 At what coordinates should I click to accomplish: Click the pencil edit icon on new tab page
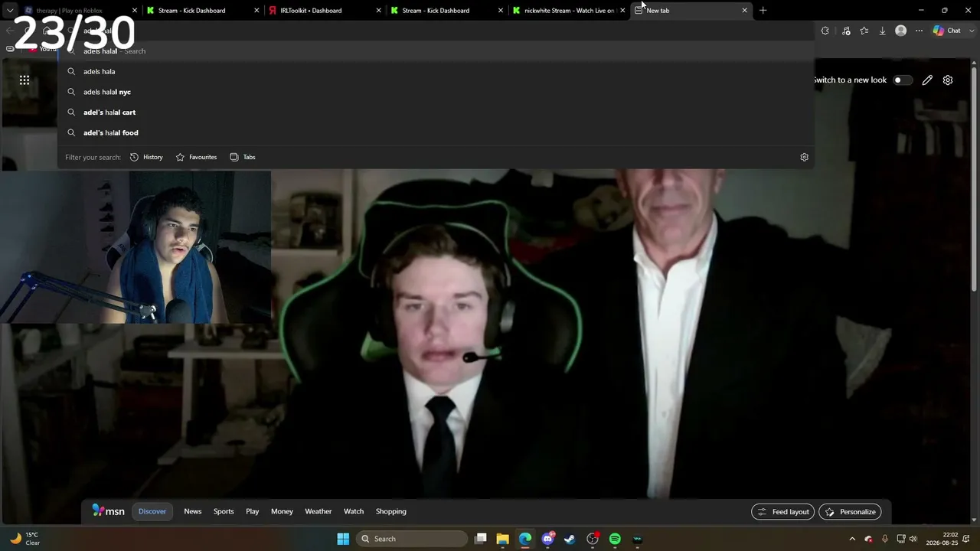tap(927, 80)
